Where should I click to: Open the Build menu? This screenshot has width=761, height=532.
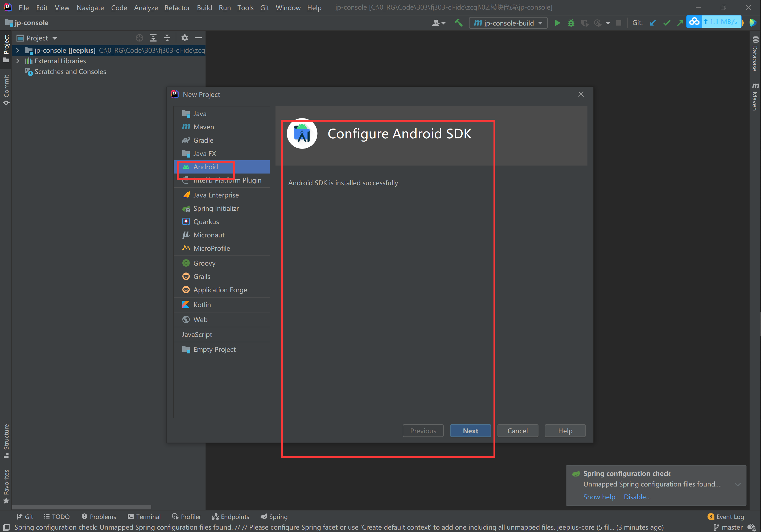[x=204, y=7]
